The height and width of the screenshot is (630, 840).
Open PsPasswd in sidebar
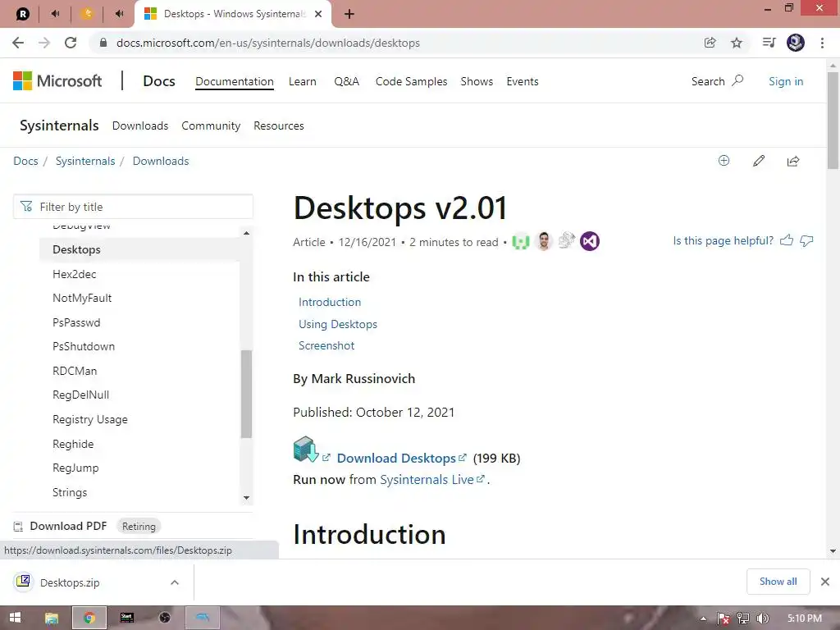tap(76, 322)
